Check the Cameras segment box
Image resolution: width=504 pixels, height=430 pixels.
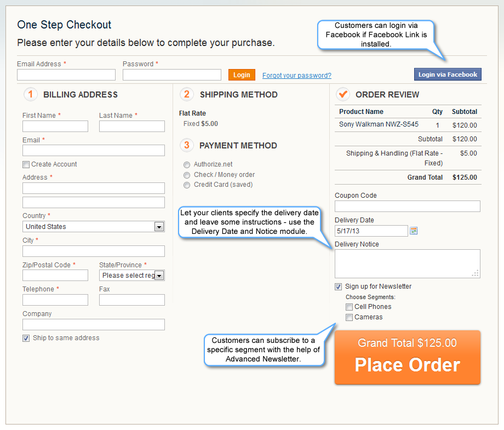point(349,317)
